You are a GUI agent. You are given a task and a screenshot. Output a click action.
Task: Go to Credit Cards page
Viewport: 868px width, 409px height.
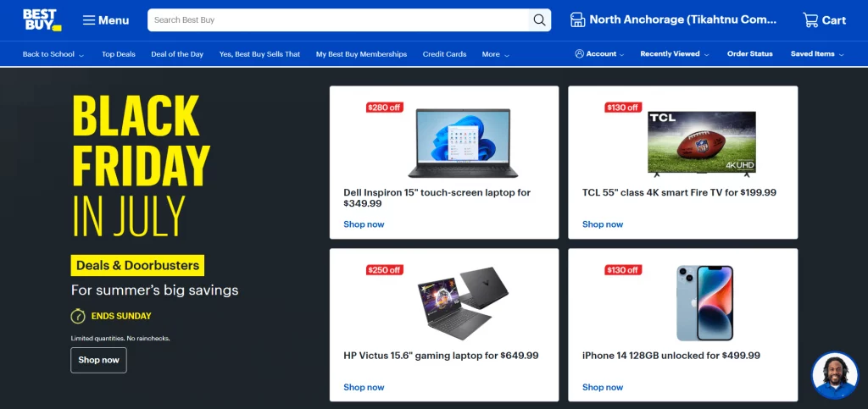[444, 54]
